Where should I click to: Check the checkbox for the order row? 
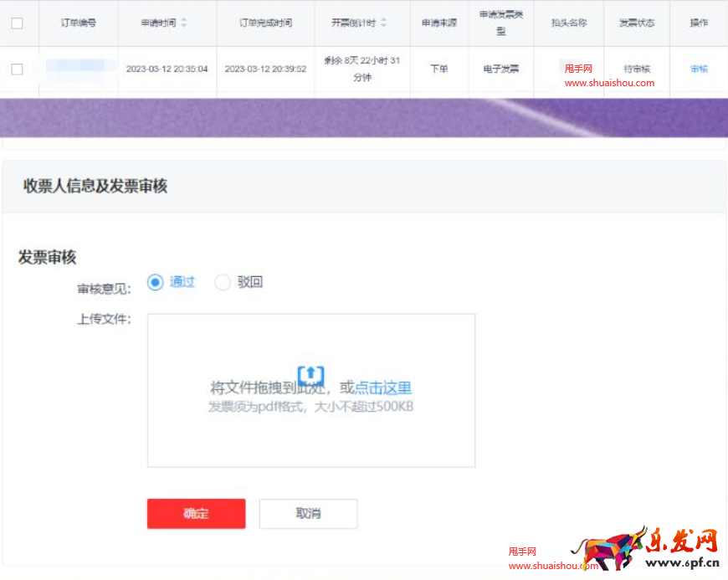[x=17, y=69]
